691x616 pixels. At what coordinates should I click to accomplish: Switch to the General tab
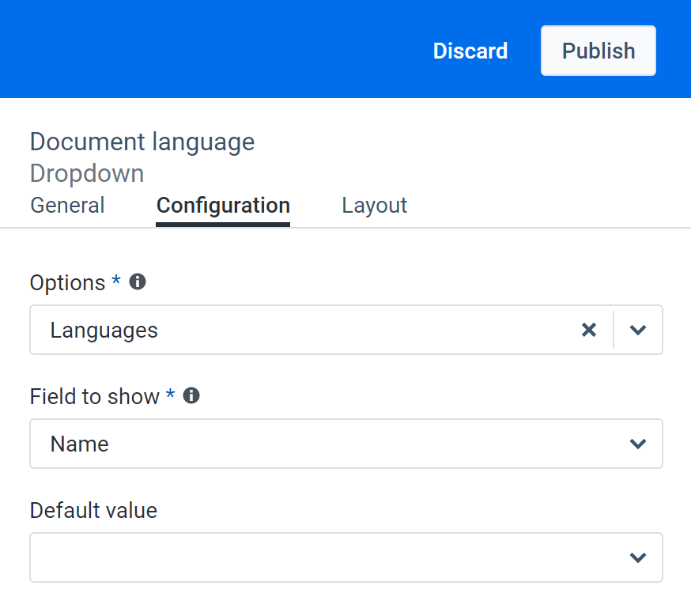tap(67, 205)
